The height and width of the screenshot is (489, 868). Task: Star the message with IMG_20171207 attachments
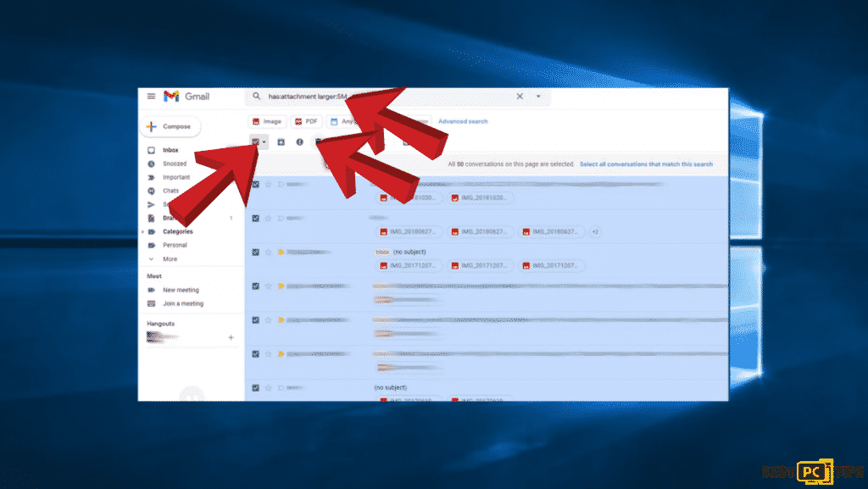269,253
